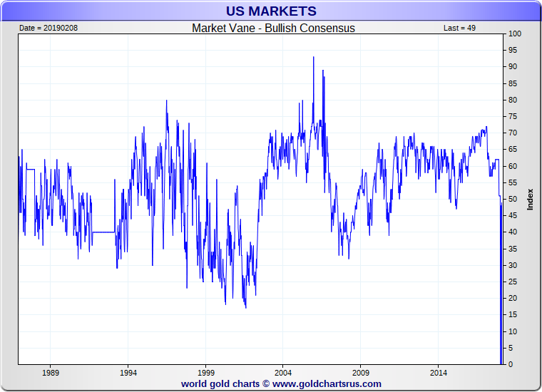
Task: Click the 60 y-axis tick label
Action: [513, 166]
